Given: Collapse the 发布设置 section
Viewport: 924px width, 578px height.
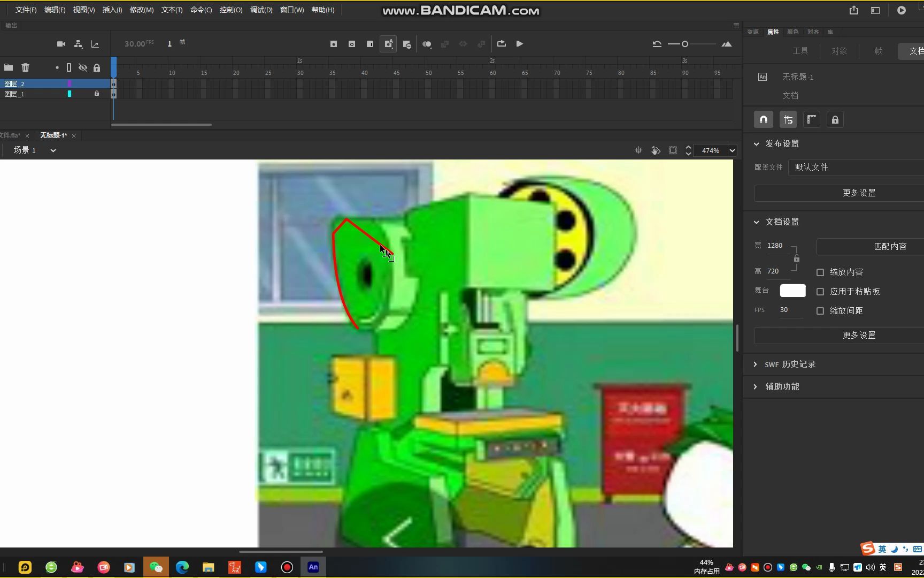Looking at the screenshot, I should pyautogui.click(x=756, y=144).
